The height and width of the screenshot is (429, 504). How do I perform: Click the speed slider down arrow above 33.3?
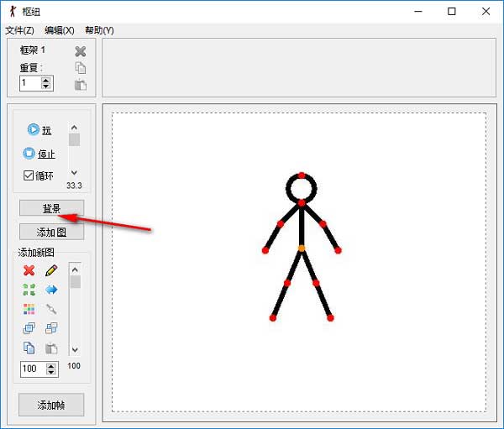pyautogui.click(x=74, y=173)
